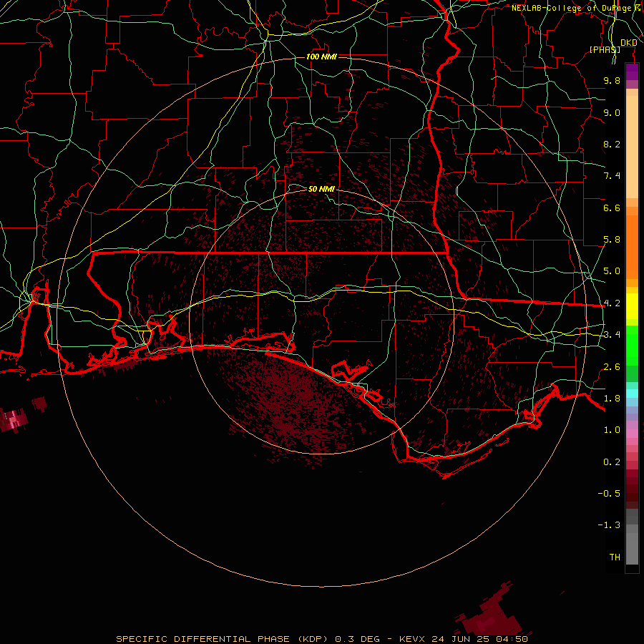Click the 1.0 value on the scale
The height and width of the screenshot is (644, 644).
(612, 430)
